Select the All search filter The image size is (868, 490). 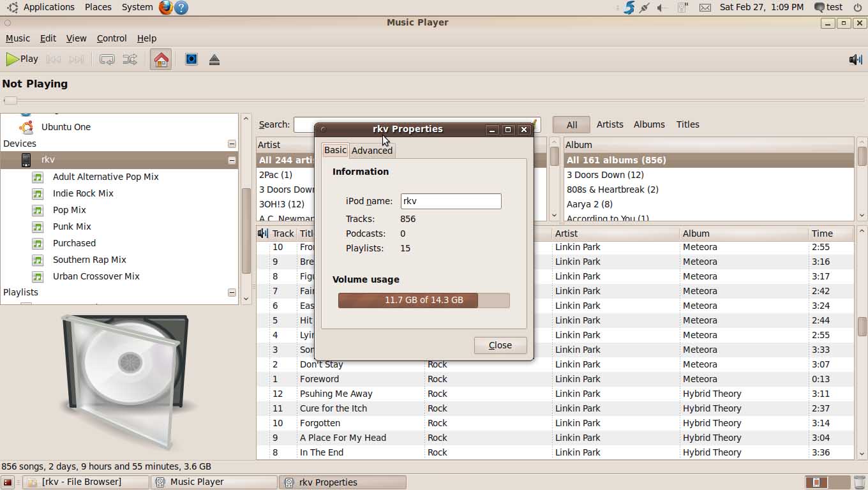click(572, 125)
